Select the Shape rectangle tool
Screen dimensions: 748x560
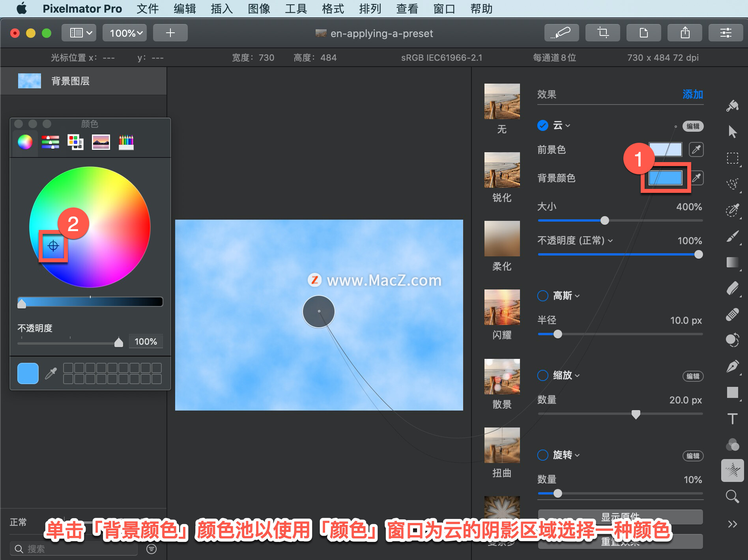tap(733, 392)
